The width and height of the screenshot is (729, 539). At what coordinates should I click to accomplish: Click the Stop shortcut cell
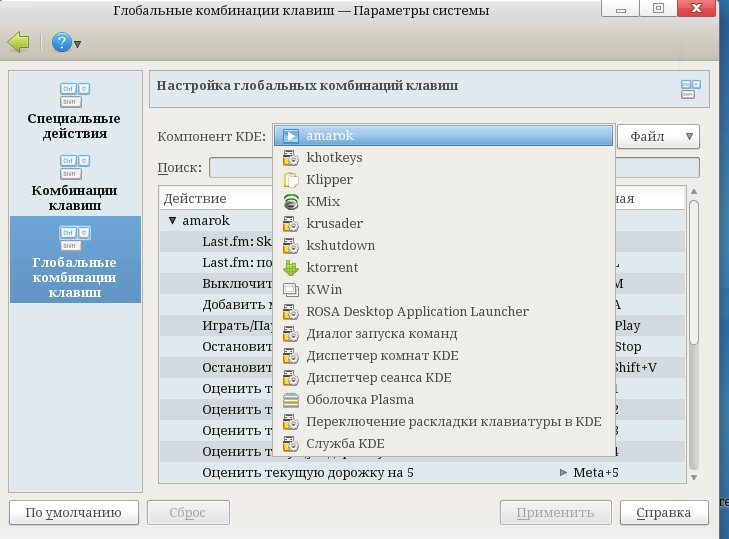pos(628,347)
